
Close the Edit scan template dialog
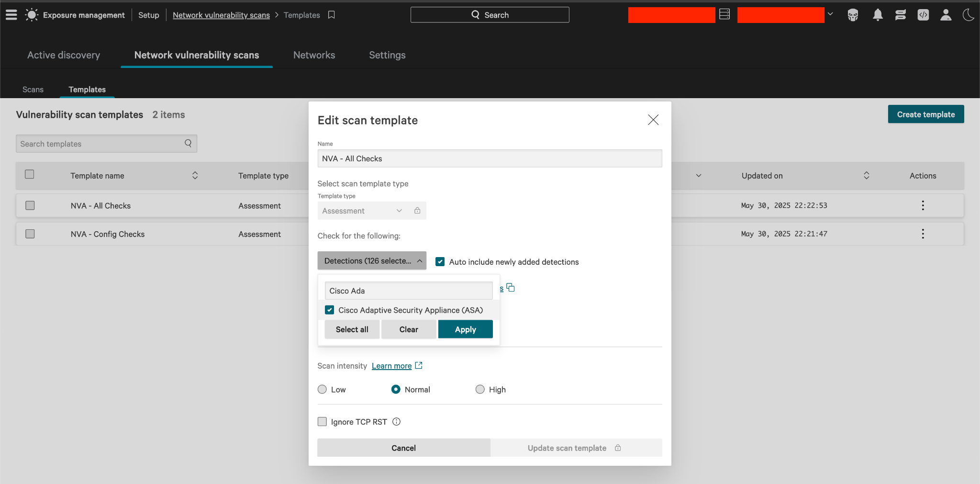(x=653, y=120)
